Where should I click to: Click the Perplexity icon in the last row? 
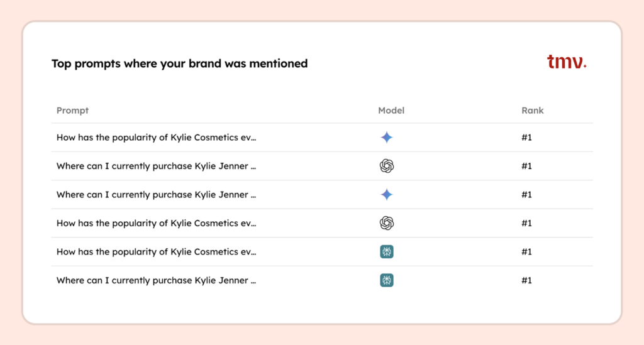(386, 280)
